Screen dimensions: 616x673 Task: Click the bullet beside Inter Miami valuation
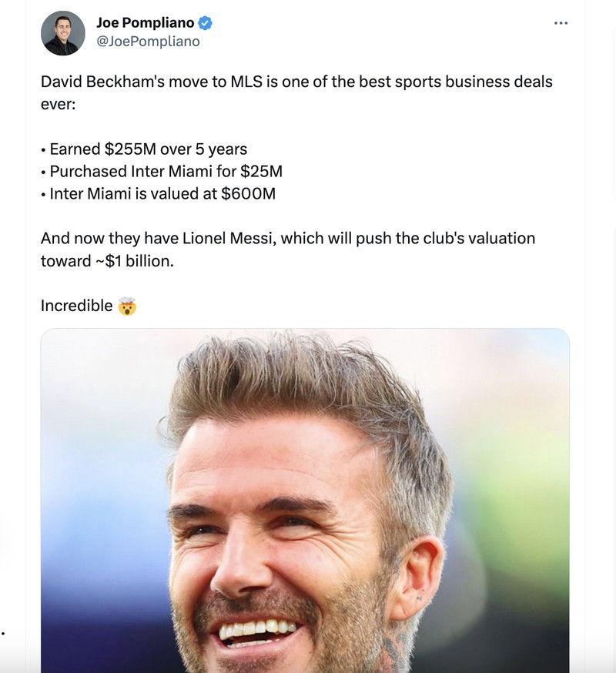click(44, 193)
